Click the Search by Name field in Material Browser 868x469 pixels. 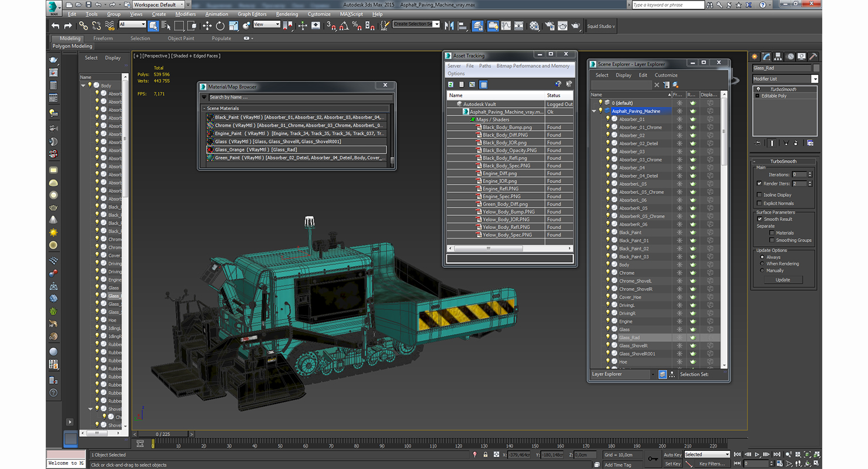[x=301, y=97]
